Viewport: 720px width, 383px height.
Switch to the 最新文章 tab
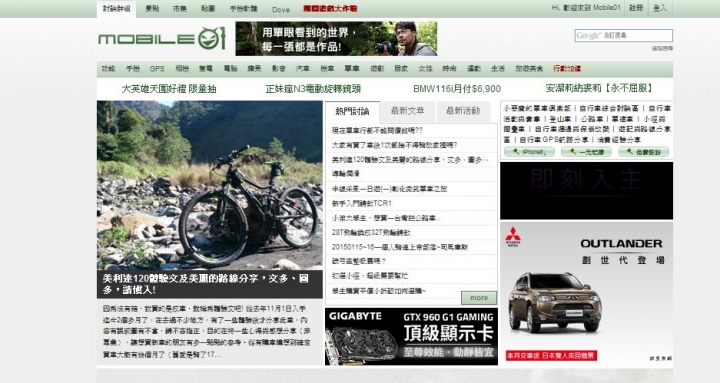pos(408,111)
